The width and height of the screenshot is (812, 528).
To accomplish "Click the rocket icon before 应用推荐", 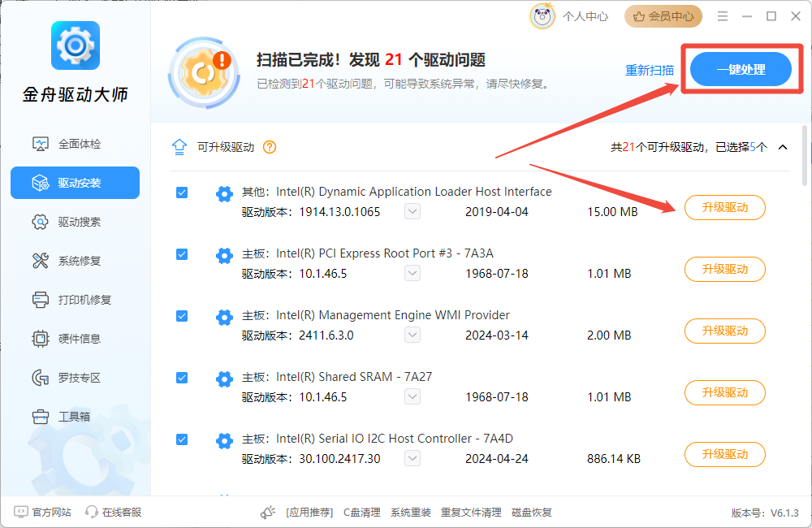I will pos(268,513).
